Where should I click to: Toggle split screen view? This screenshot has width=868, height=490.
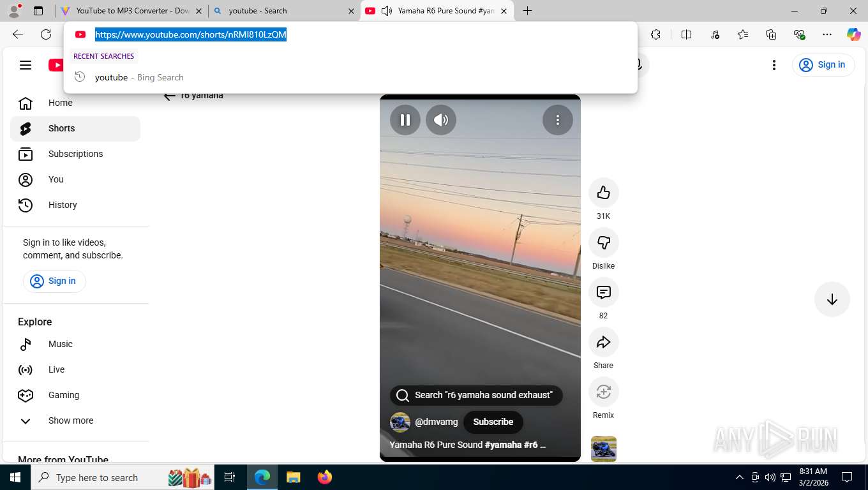[687, 34]
